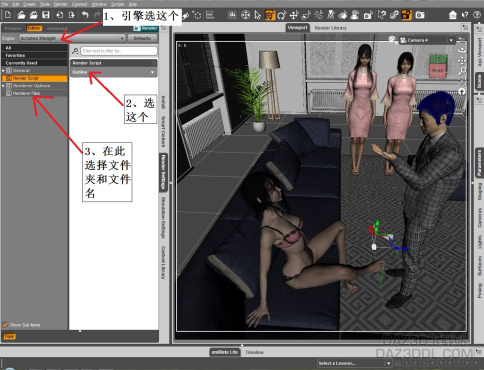This screenshot has width=484, height=370.
Task: Click the orange padlock toolbar icon
Action: (406, 15)
